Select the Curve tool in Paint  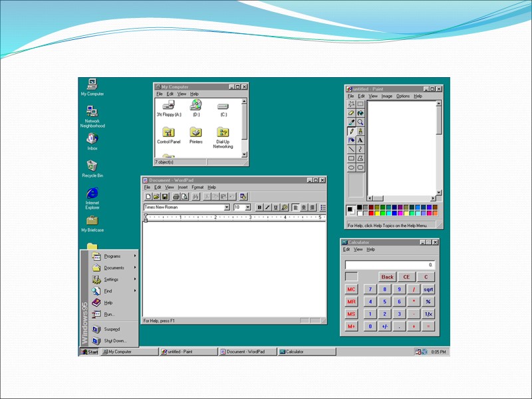coord(360,149)
